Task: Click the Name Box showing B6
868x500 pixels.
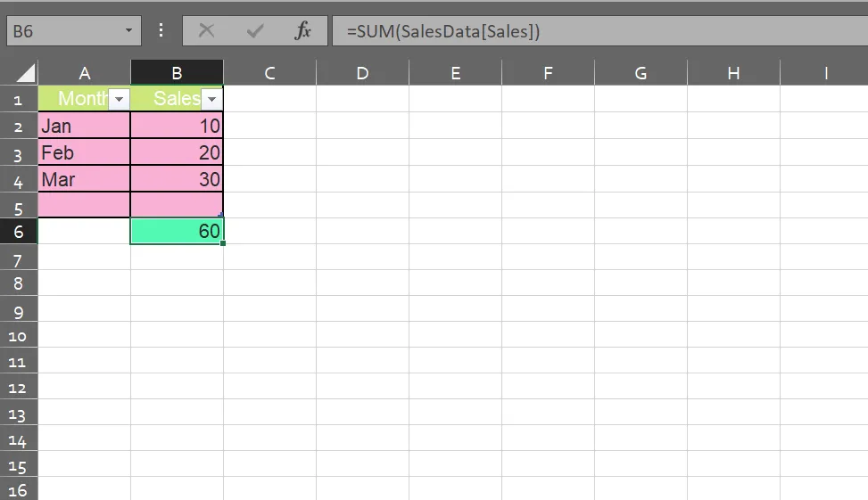Action: pos(74,31)
